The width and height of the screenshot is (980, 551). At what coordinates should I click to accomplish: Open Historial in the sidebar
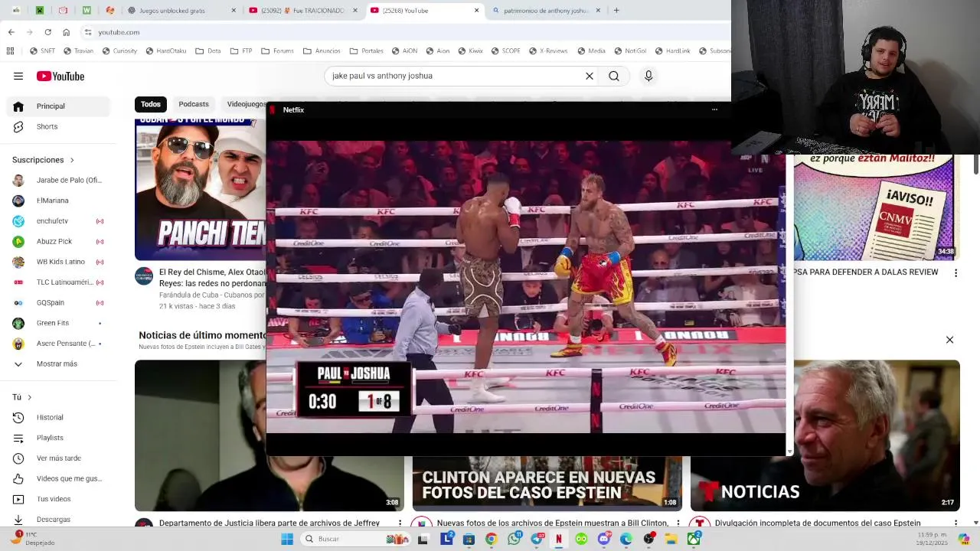(x=58, y=417)
